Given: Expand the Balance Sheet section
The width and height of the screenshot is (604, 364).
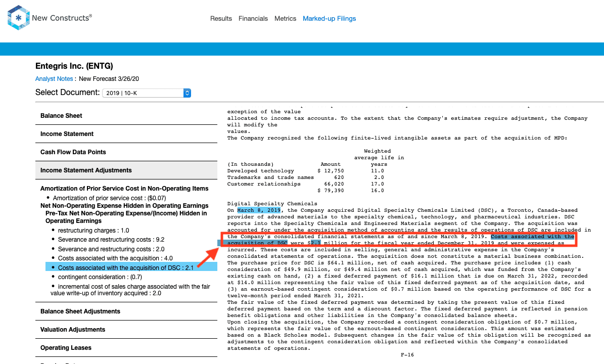Looking at the screenshot, I should point(126,116).
